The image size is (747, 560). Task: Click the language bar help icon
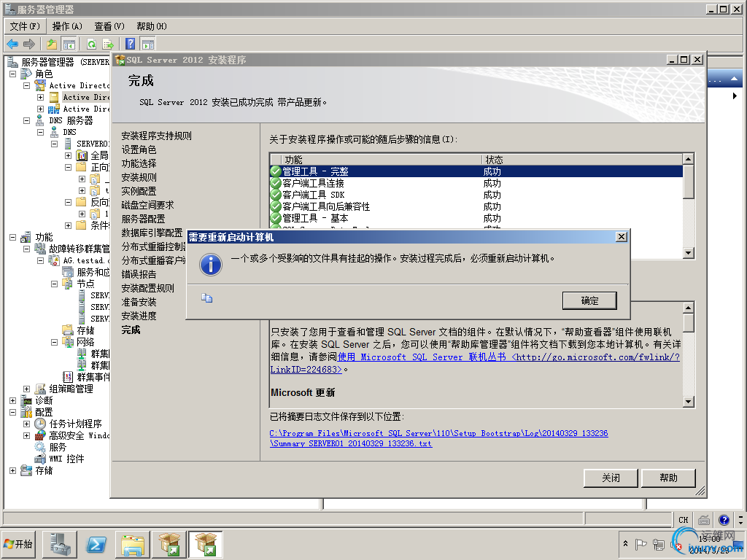[724, 519]
